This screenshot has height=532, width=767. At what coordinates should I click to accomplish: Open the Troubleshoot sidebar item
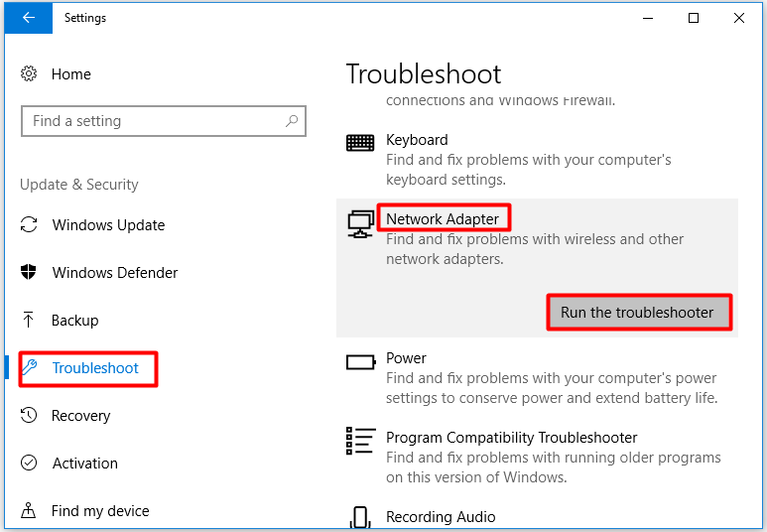click(88, 368)
